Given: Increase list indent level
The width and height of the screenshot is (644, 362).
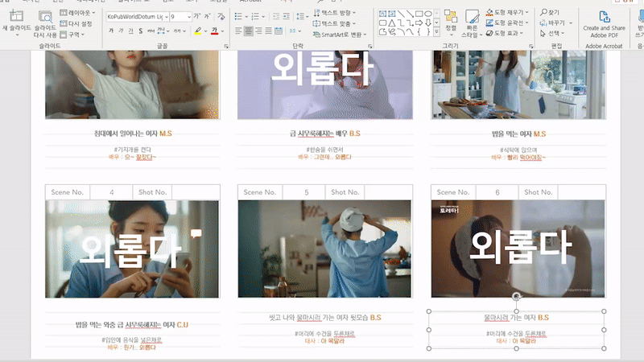Looking at the screenshot, I should point(286,16).
